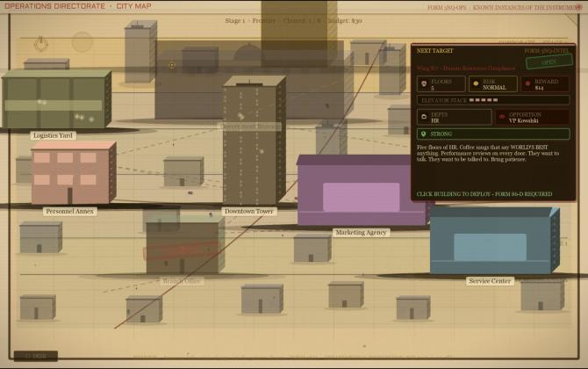The height and width of the screenshot is (369, 588).
Task: Click the Depts briefcase icon
Action: pyautogui.click(x=424, y=117)
